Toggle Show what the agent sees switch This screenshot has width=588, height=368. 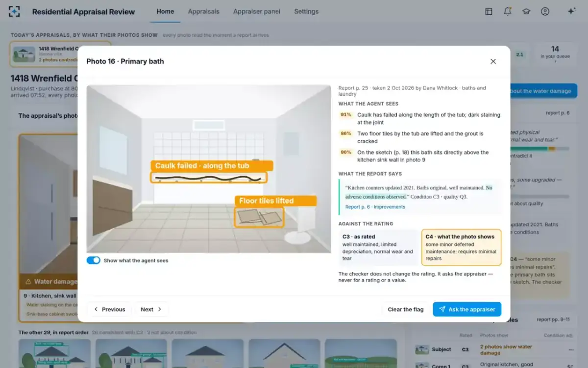[94, 260]
